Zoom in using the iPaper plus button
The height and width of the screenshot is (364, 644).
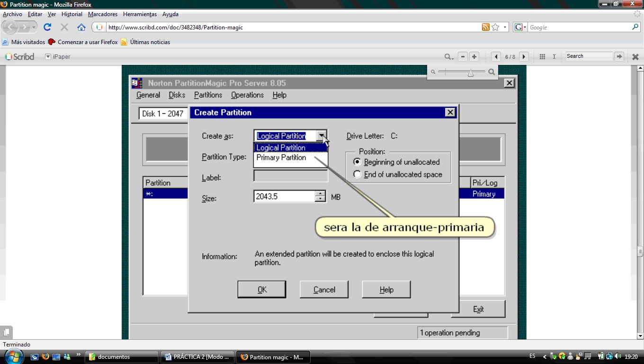pyautogui.click(x=474, y=57)
